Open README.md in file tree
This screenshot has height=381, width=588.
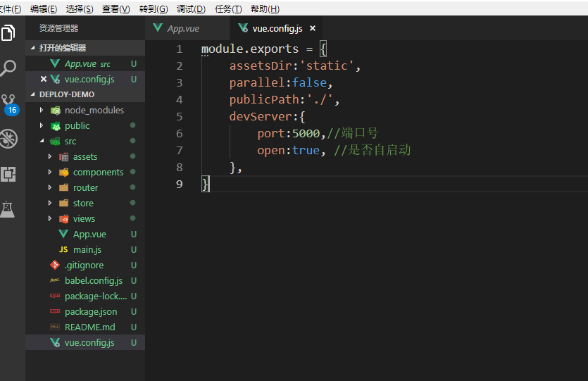coord(85,327)
